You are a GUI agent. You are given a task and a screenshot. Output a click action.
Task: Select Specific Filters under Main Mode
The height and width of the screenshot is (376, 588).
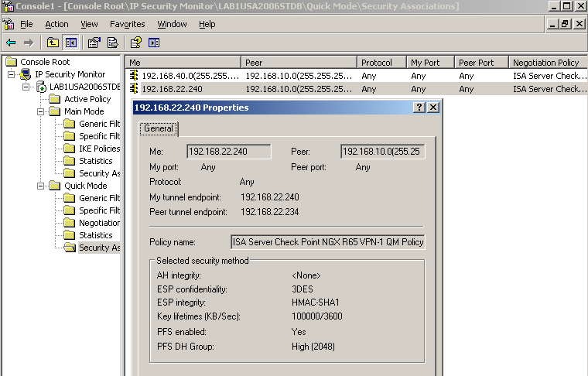pos(99,136)
